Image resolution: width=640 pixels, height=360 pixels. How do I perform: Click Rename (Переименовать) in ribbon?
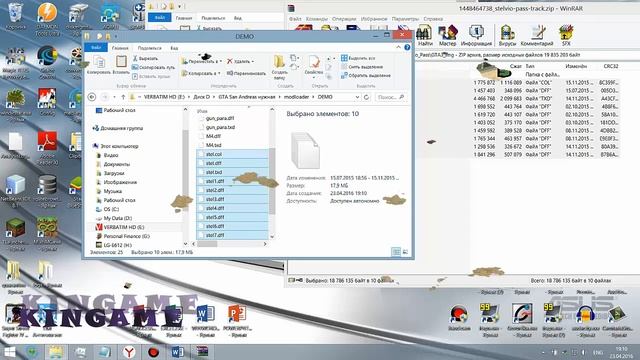(x=247, y=73)
